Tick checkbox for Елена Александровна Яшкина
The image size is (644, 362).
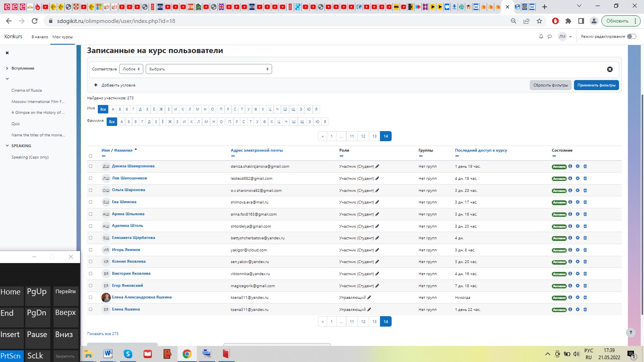click(91, 298)
